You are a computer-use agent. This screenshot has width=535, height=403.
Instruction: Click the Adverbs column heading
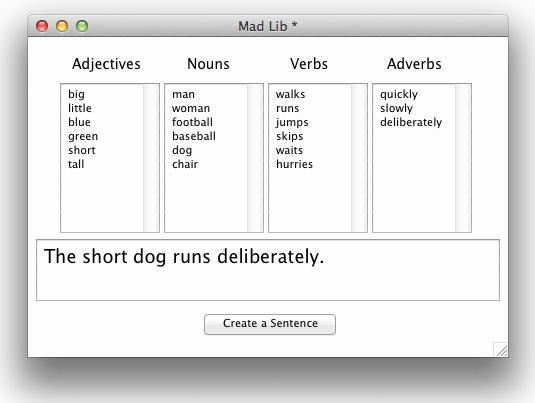point(414,64)
